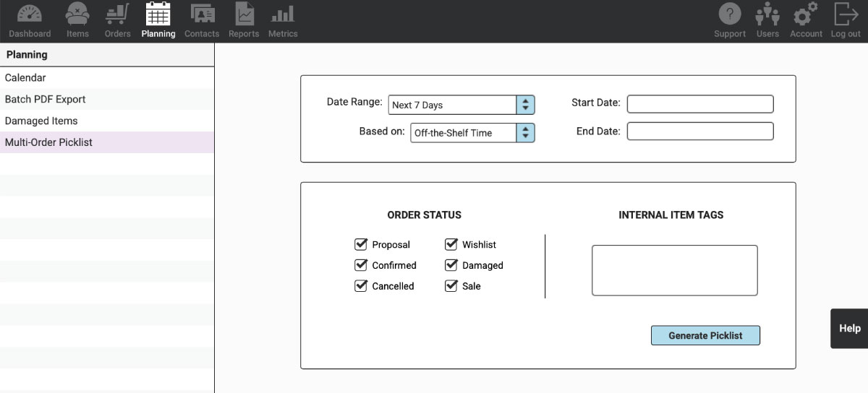The width and height of the screenshot is (868, 393).
Task: Open Orders via the cart icon
Action: (x=117, y=14)
